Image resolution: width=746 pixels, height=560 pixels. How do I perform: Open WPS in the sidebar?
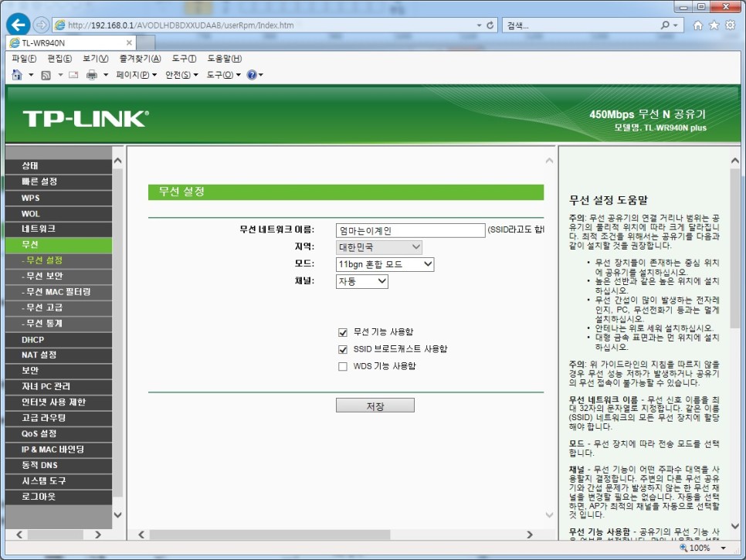pyautogui.click(x=59, y=198)
